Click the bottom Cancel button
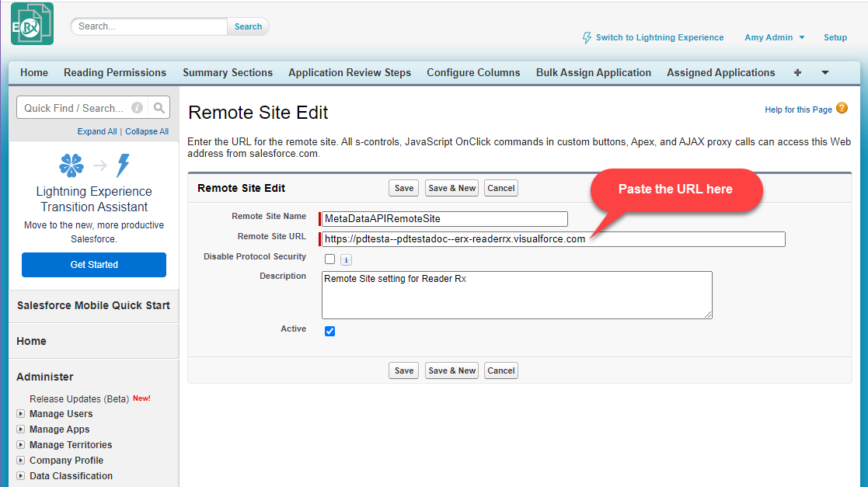868x487 pixels. pos(500,370)
